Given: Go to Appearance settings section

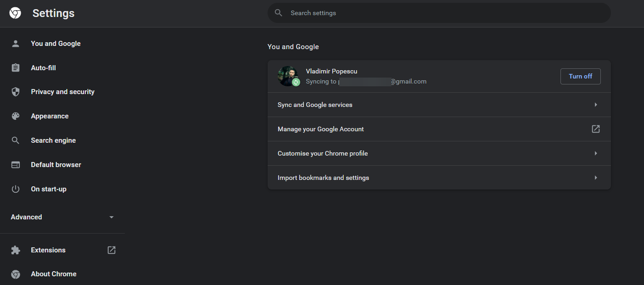Looking at the screenshot, I should coord(50,116).
